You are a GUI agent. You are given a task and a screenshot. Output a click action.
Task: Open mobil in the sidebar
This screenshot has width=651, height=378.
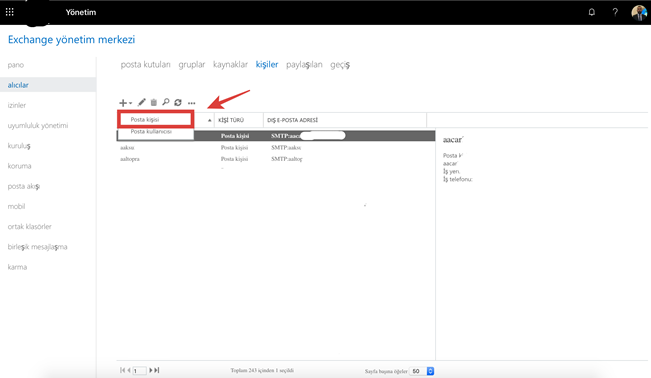coord(16,206)
